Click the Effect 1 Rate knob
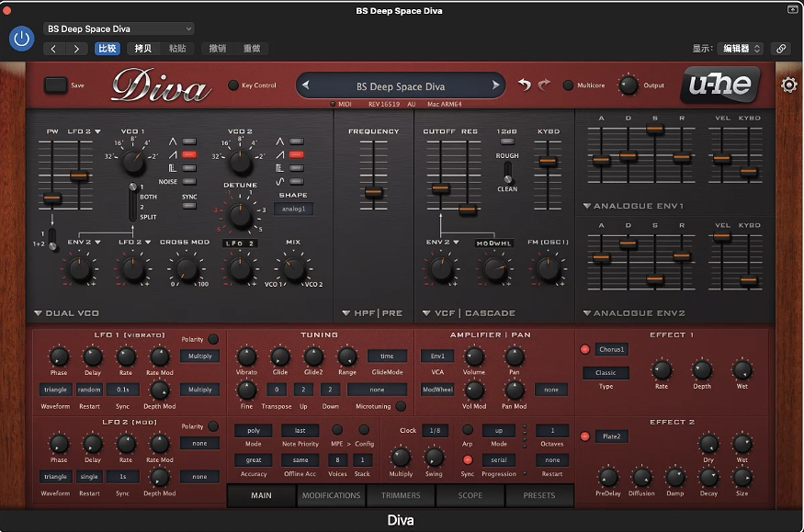The height and width of the screenshot is (532, 804). (662, 370)
